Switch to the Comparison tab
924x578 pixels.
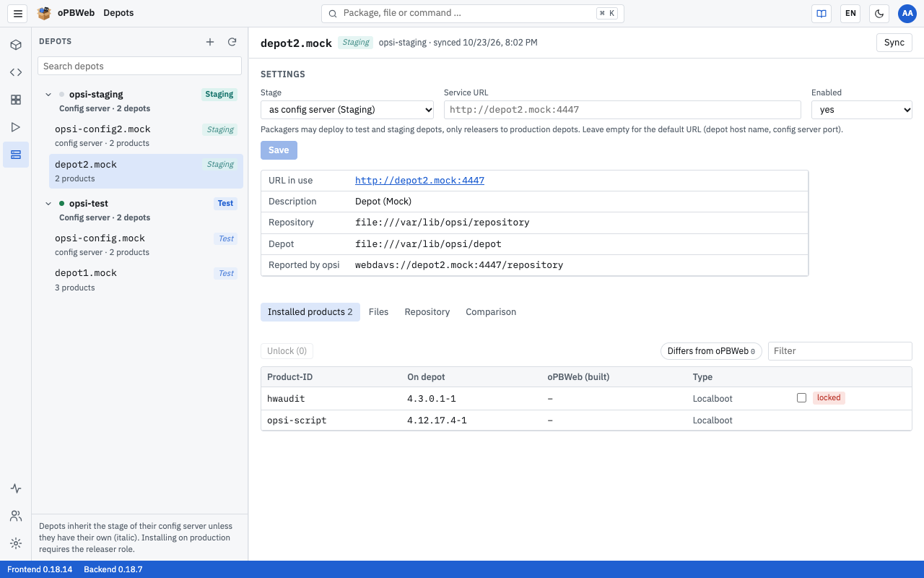tap(491, 312)
